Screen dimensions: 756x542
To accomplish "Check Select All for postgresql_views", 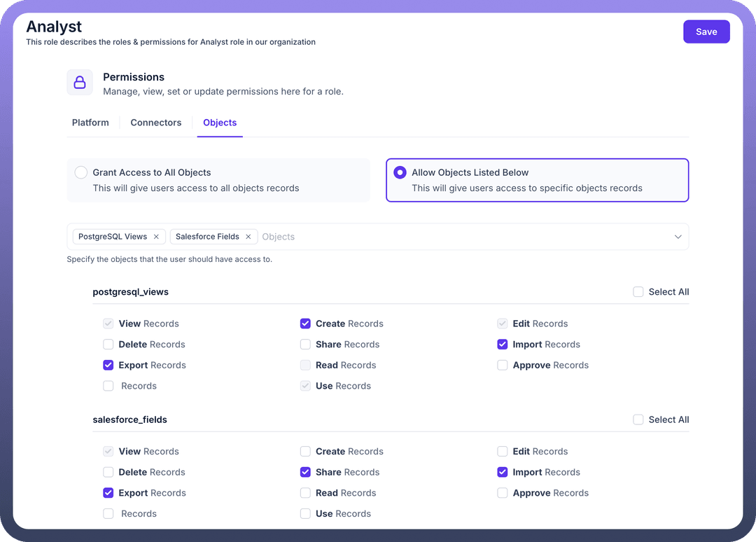I will coord(638,292).
